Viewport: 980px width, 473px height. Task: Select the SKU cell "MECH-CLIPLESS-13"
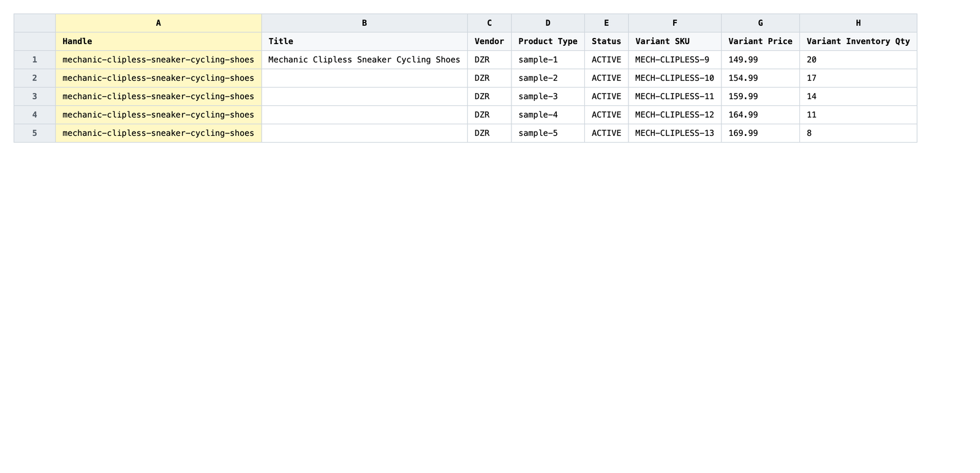[x=675, y=133]
